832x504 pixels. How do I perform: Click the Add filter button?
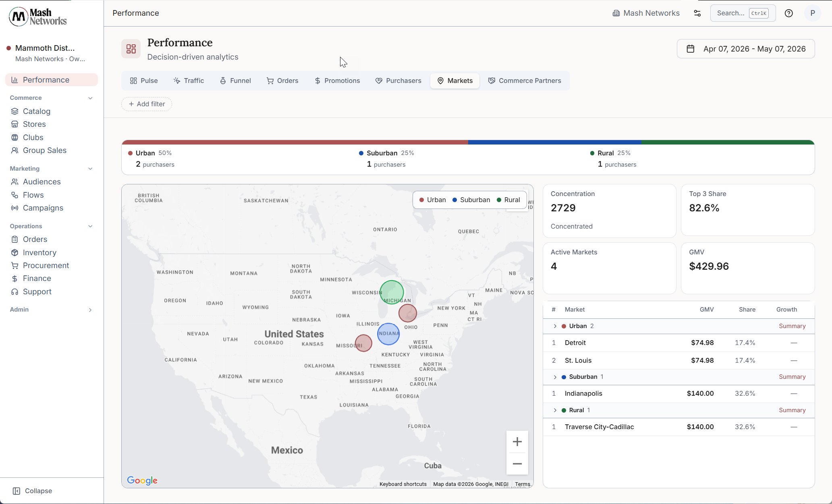[x=147, y=104]
